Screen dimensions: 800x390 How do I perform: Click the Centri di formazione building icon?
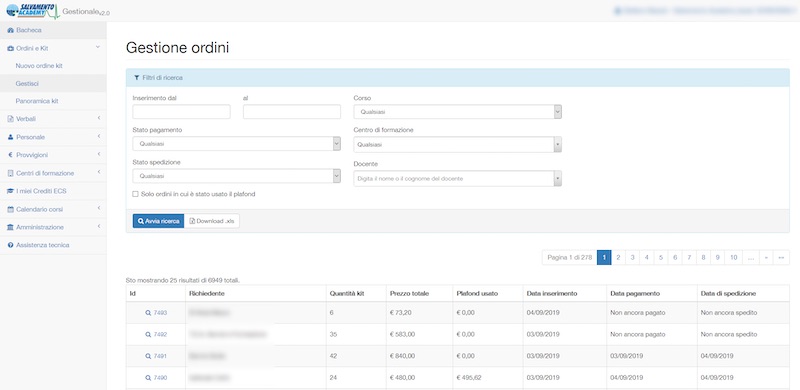click(x=11, y=174)
